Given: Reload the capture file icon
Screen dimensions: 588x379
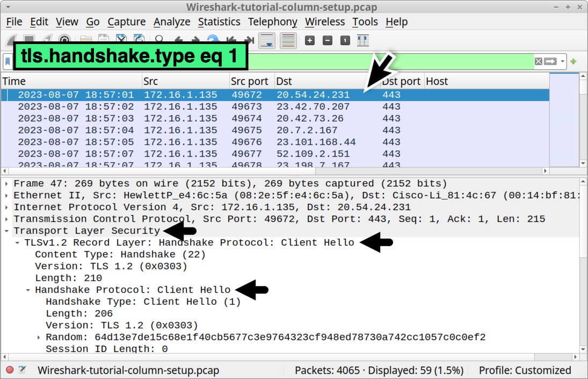Looking at the screenshot, I should [x=139, y=39].
